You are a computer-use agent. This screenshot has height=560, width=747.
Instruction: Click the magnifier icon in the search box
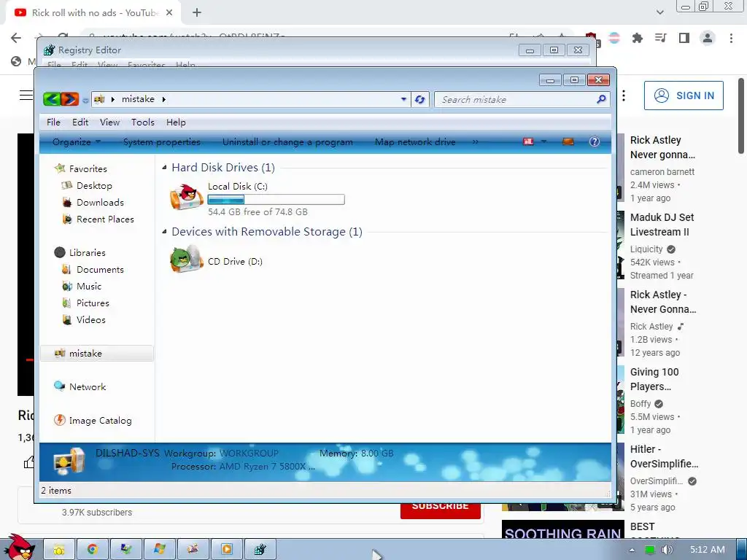(x=601, y=99)
